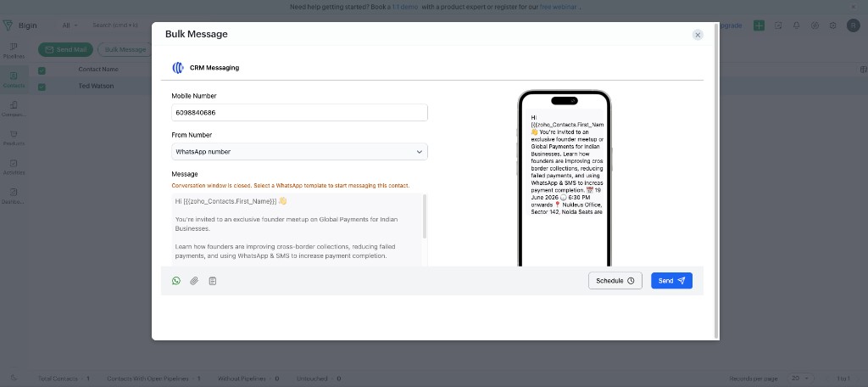Image resolution: width=868 pixels, height=387 pixels.
Task: Uncheck the Ted Watson row checkbox
Action: [42, 87]
